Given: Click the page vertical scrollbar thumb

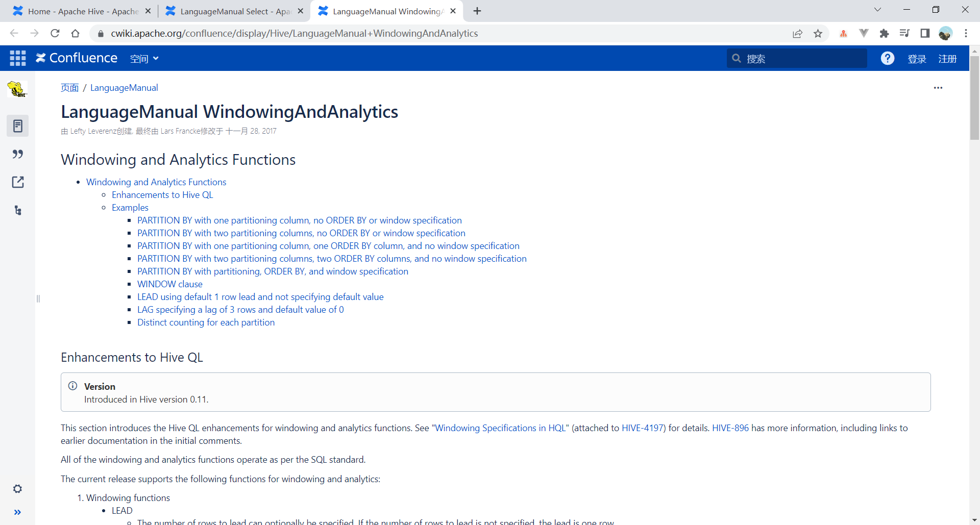Looking at the screenshot, I should (x=974, y=98).
